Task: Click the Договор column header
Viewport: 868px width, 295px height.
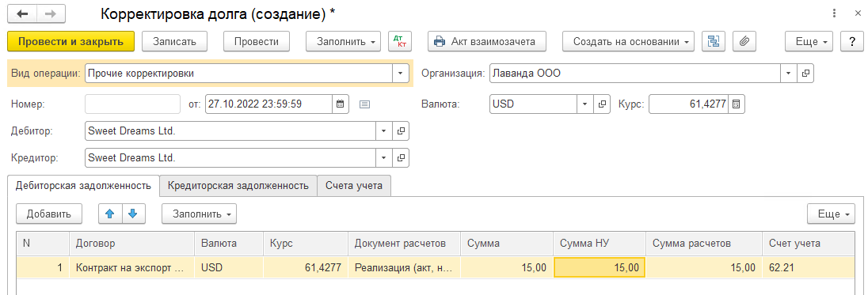Action: pyautogui.click(x=132, y=244)
